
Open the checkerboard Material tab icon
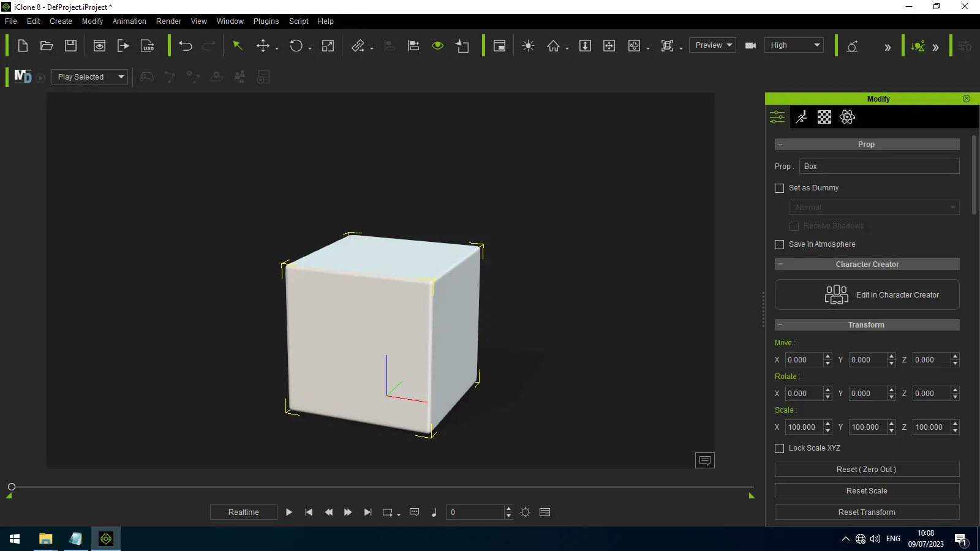(824, 117)
